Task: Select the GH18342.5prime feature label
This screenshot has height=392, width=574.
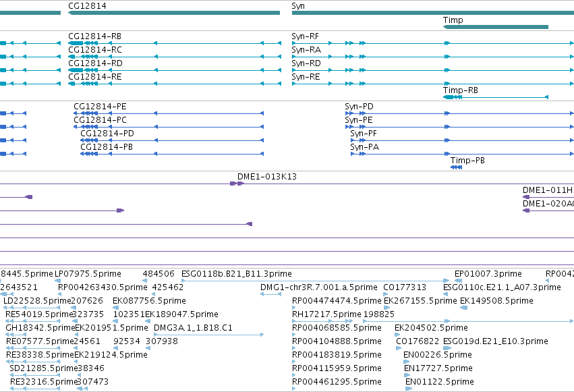Action: tap(40, 328)
